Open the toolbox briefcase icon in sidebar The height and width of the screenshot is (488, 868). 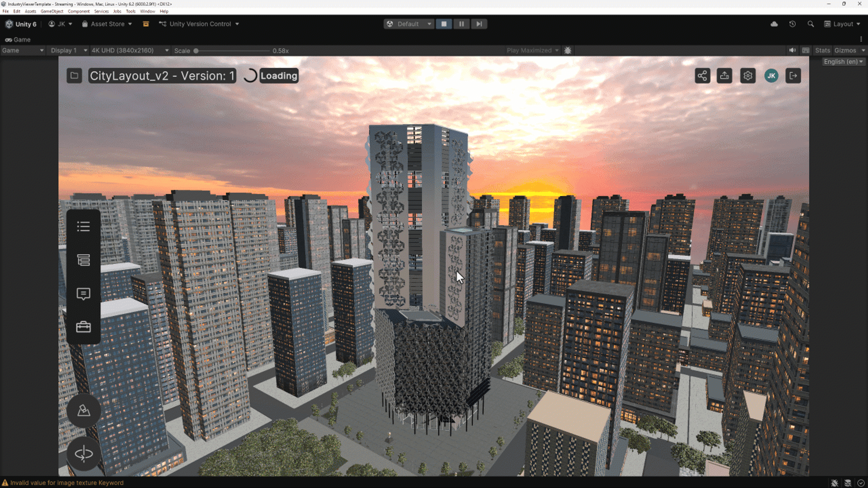(x=83, y=327)
